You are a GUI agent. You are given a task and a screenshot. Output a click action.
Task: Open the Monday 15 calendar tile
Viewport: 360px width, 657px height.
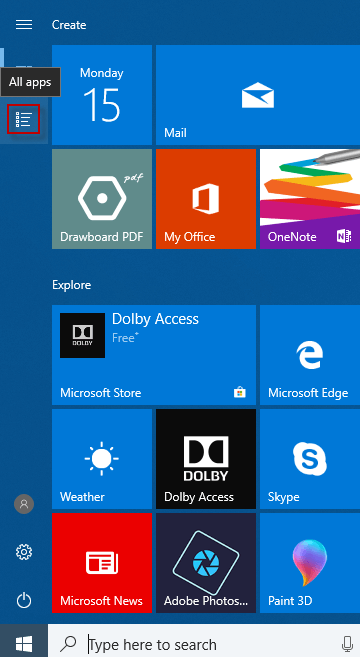point(102,95)
